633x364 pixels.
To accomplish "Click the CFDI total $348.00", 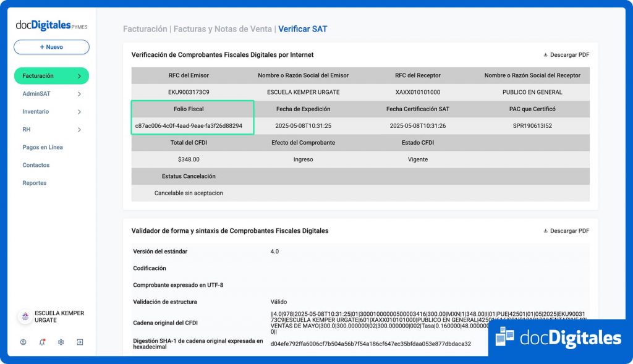I will click(189, 159).
